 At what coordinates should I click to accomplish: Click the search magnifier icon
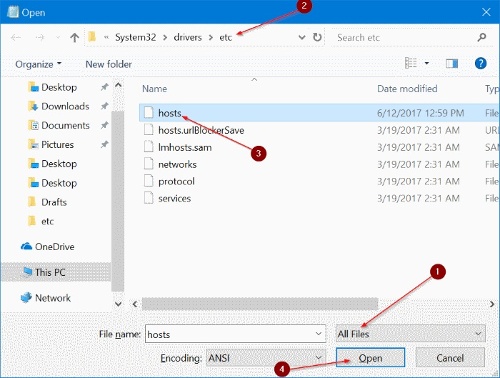[481, 37]
